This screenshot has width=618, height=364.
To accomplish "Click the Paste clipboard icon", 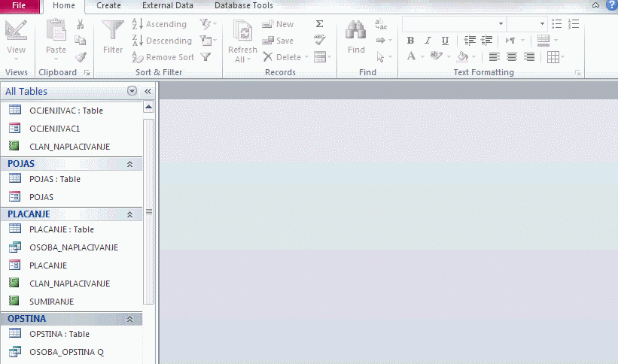I will coord(56,30).
